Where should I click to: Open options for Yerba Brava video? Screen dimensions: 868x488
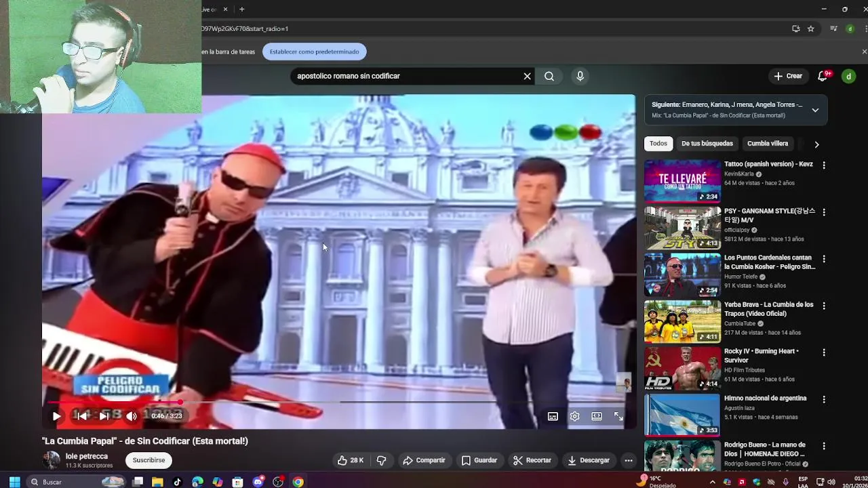click(824, 306)
